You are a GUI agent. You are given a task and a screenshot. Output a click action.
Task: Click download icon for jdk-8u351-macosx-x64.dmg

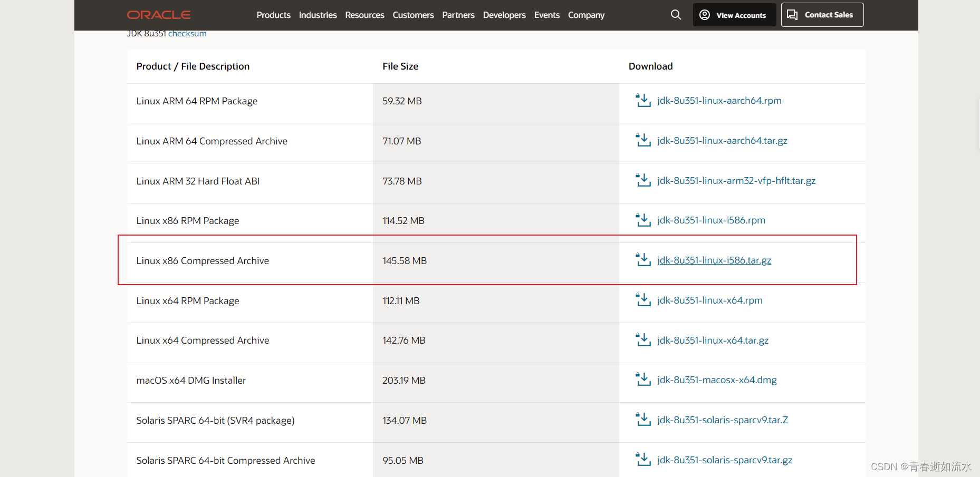[x=643, y=379]
